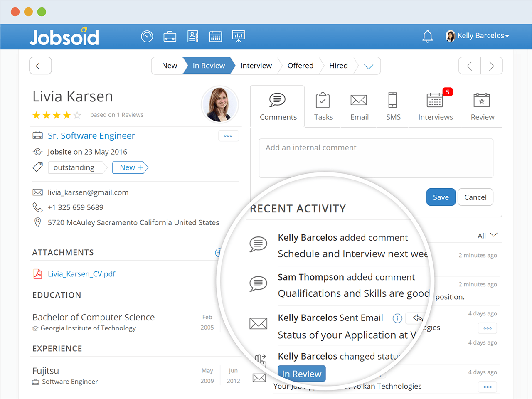Click the comment bubble icon beside Kelly Barcelos comment
Screen dimensions: 532x399
[258, 244]
